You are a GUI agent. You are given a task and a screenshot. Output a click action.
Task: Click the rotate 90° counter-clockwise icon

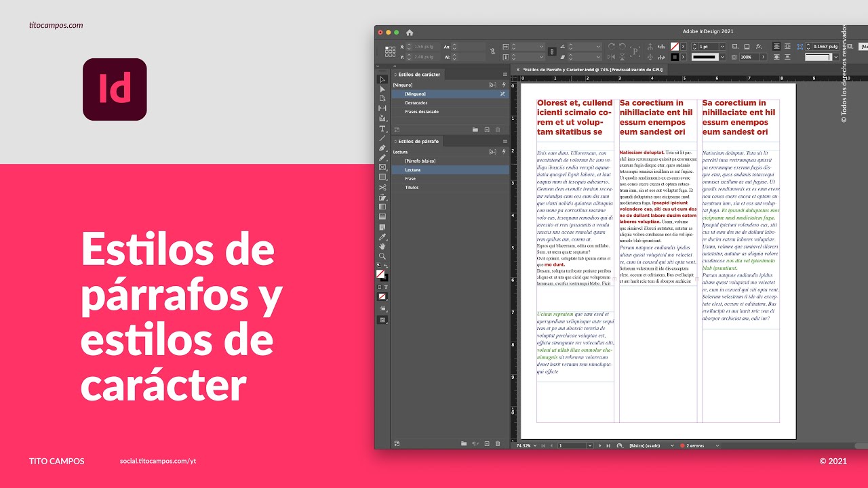point(623,47)
